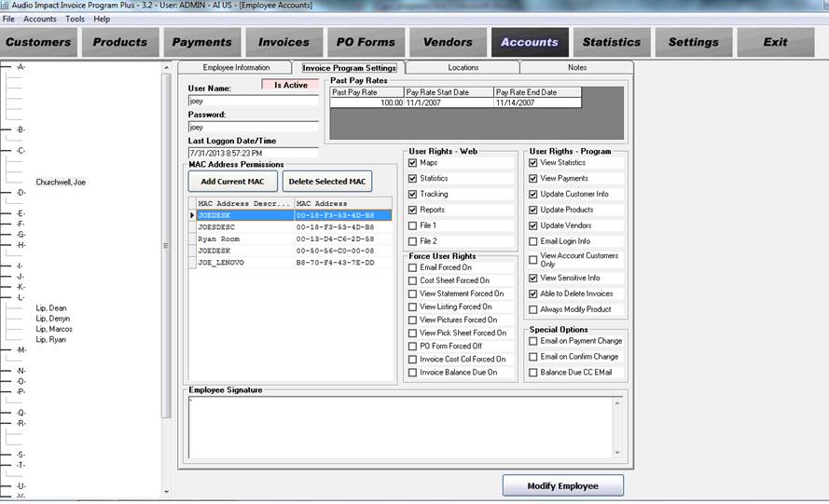
Task: Switch to the Employee Information tab
Action: click(236, 68)
